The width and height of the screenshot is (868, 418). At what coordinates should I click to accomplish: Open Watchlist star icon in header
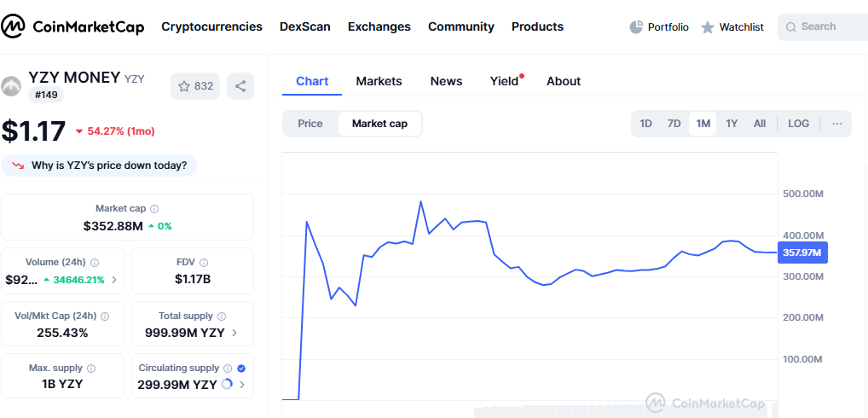(x=708, y=27)
